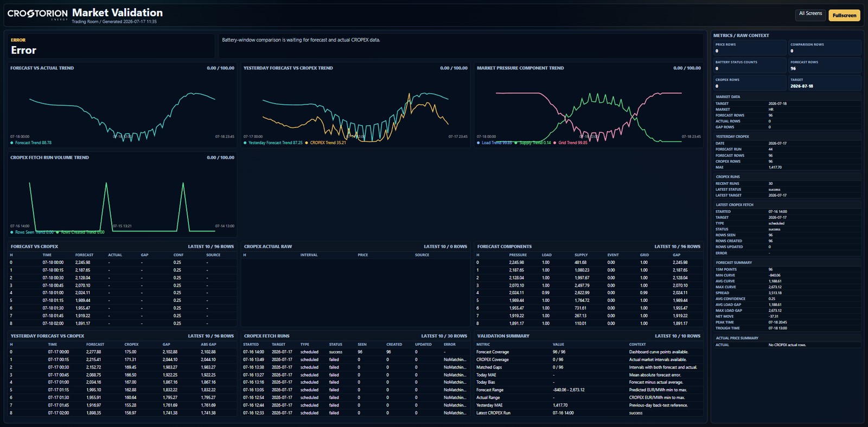Click the CROPEX Actual Raw table title
This screenshot has height=427, width=868.
click(x=268, y=247)
